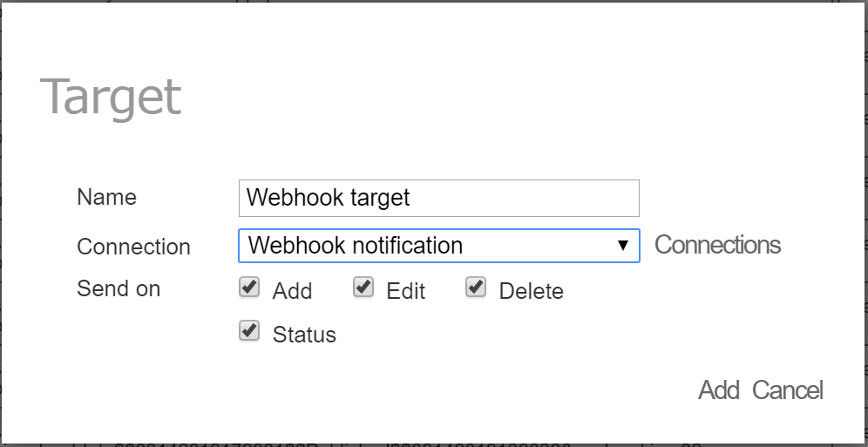
Task: Click the Target dialog heading
Action: [x=111, y=98]
